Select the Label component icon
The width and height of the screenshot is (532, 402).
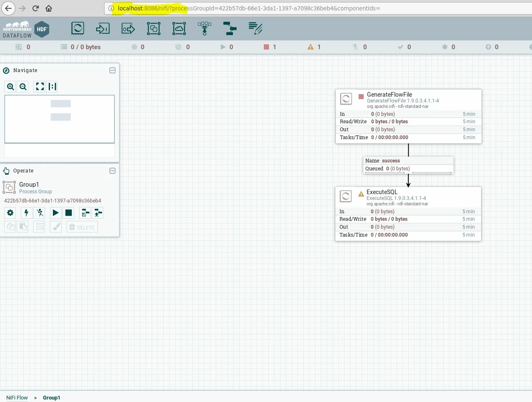pyautogui.click(x=255, y=28)
